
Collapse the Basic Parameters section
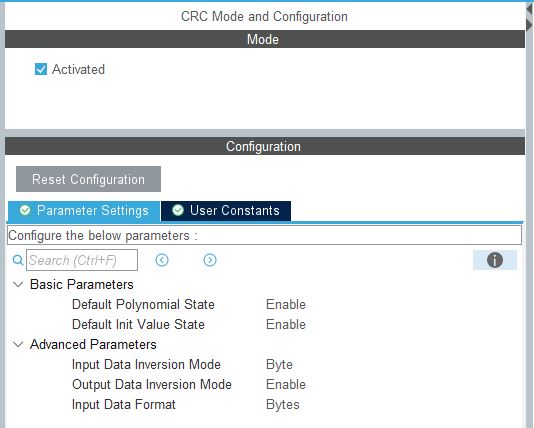point(18,284)
